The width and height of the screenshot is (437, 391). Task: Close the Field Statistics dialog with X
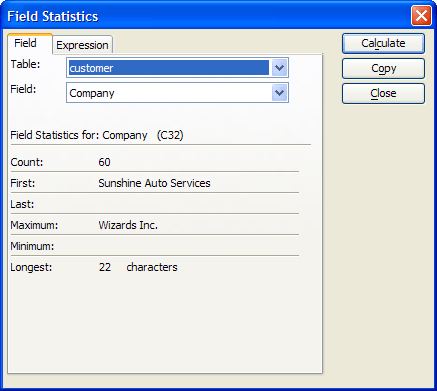[421, 15]
